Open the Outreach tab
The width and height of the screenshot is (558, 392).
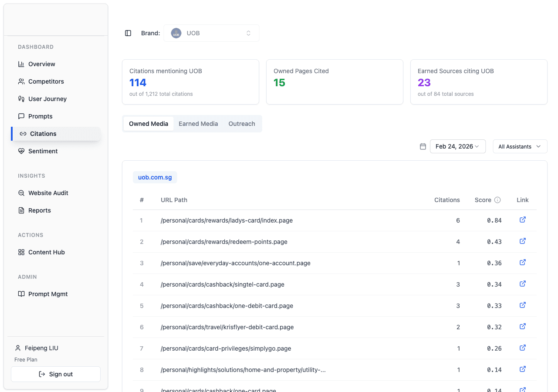pyautogui.click(x=242, y=124)
